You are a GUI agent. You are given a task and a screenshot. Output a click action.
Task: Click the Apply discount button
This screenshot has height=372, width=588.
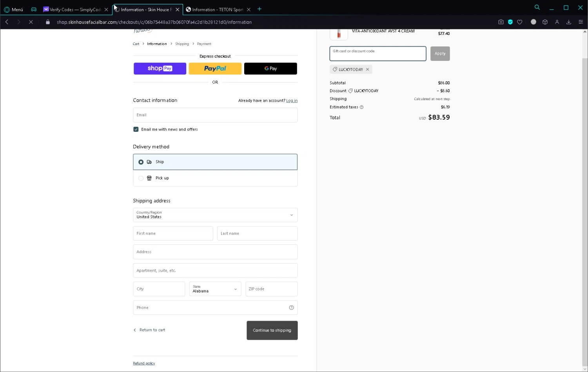[x=440, y=54]
